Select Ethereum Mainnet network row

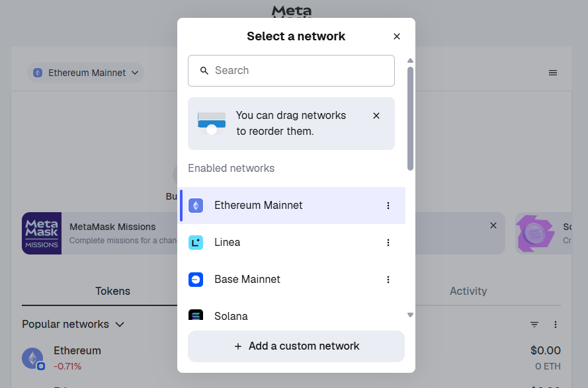[292, 206]
